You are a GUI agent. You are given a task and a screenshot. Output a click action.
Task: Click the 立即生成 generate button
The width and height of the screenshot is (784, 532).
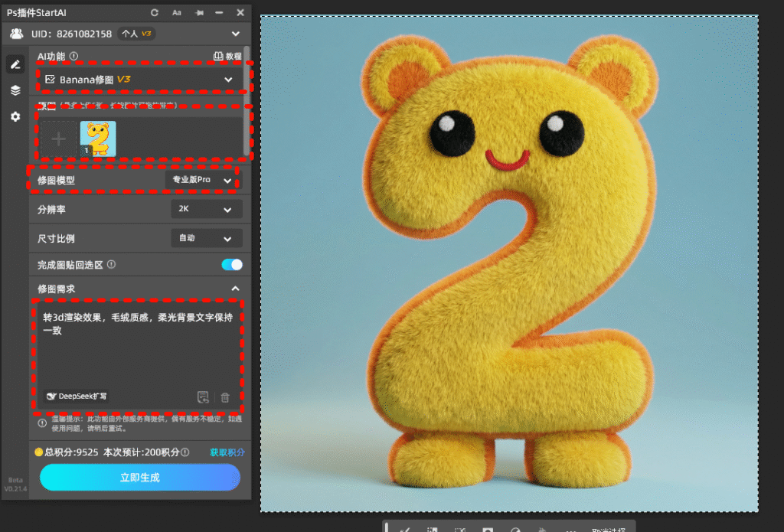point(140,477)
